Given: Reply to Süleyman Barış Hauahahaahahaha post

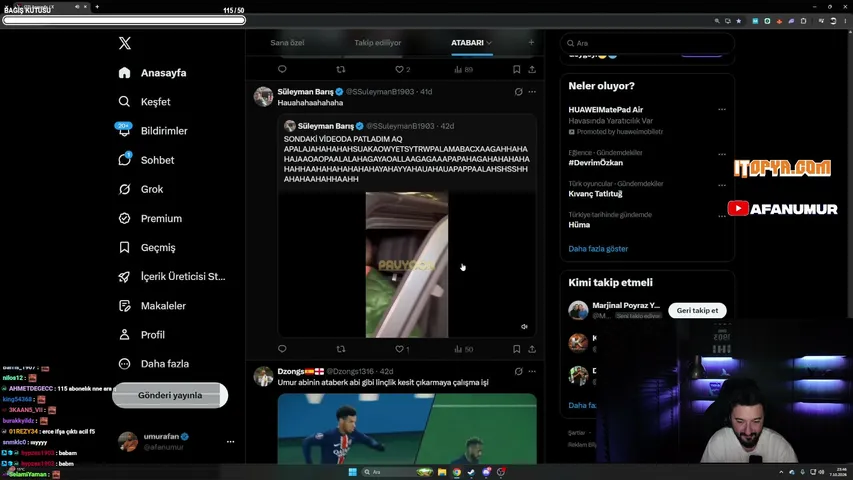Looking at the screenshot, I should 282,349.
